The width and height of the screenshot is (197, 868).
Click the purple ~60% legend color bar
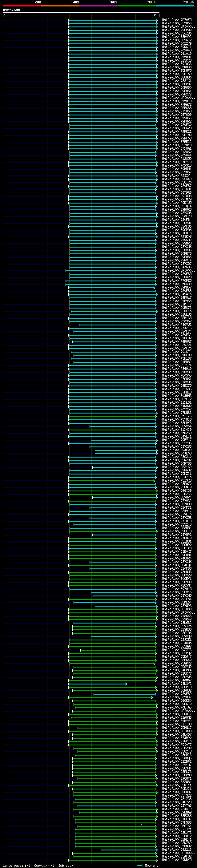coord(99,6)
